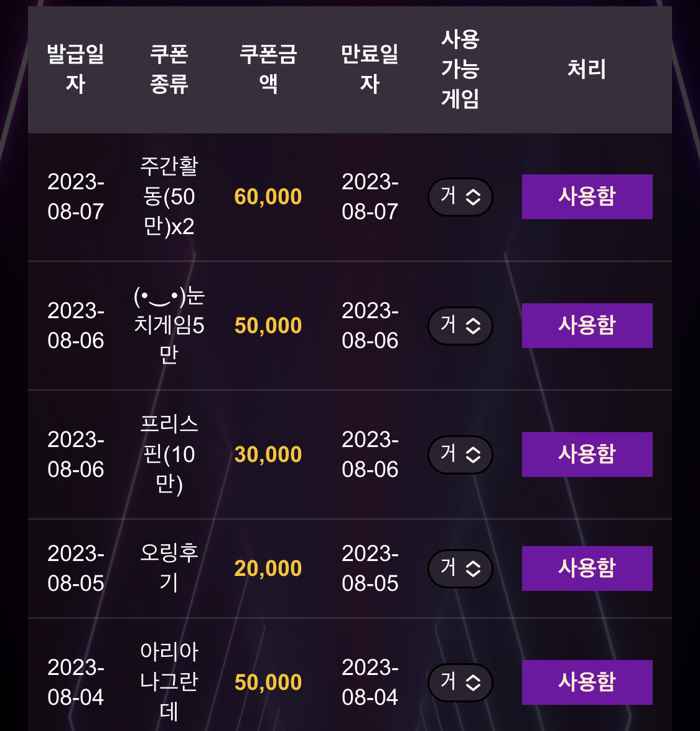Select the 20,000 coupon amount

pyautogui.click(x=268, y=568)
